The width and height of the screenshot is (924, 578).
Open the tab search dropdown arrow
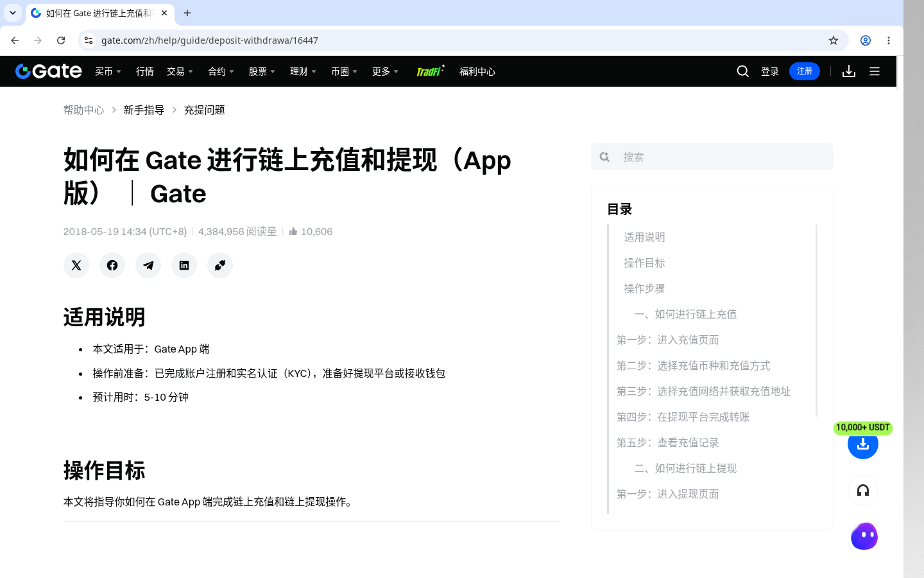(x=13, y=13)
